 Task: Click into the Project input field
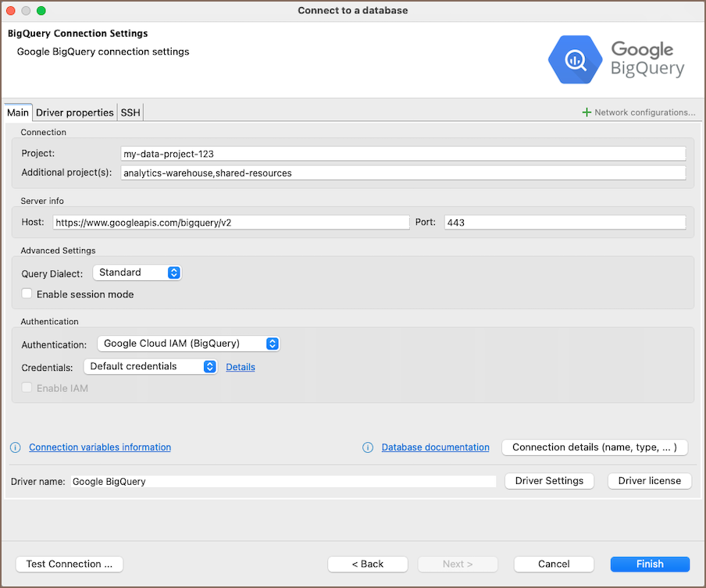click(x=403, y=154)
